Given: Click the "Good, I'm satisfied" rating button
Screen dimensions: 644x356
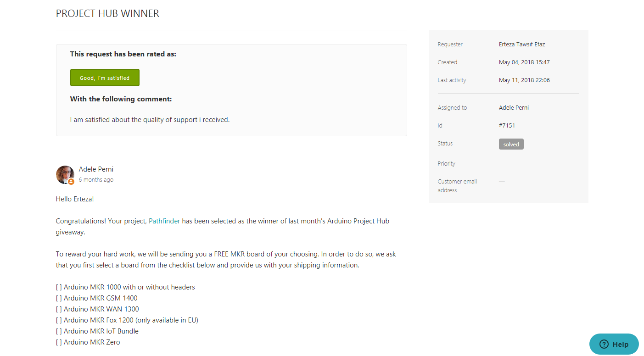Looking at the screenshot, I should click(105, 78).
